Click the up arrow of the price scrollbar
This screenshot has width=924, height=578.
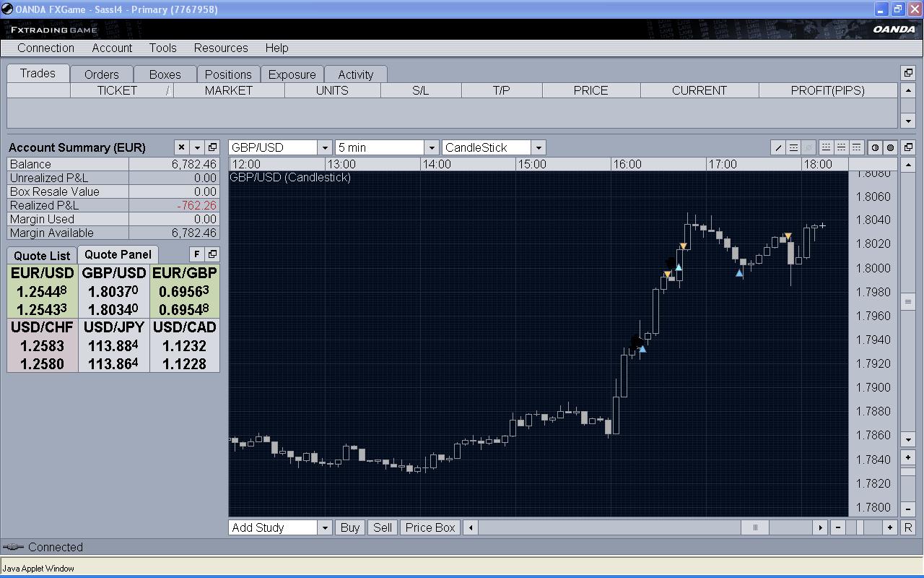908,165
